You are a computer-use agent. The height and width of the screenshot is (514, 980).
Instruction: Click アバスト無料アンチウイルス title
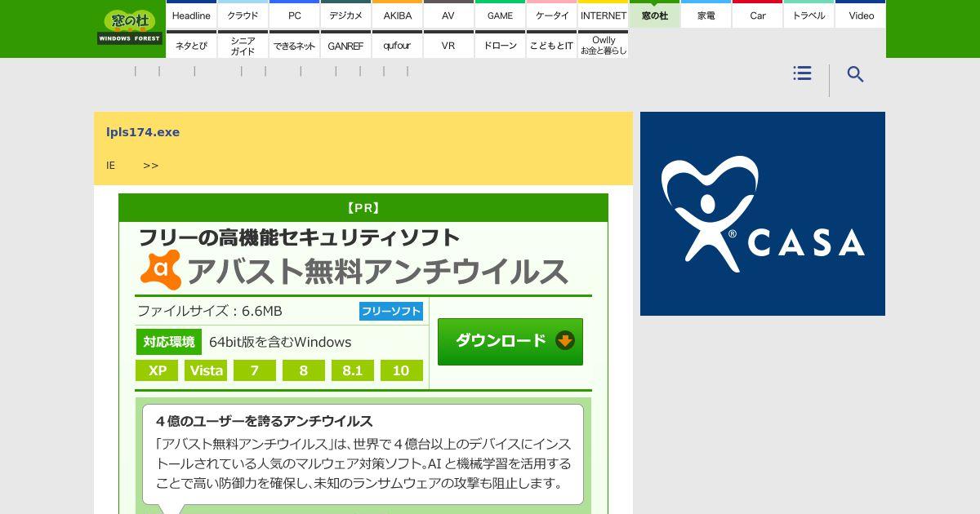tap(377, 271)
